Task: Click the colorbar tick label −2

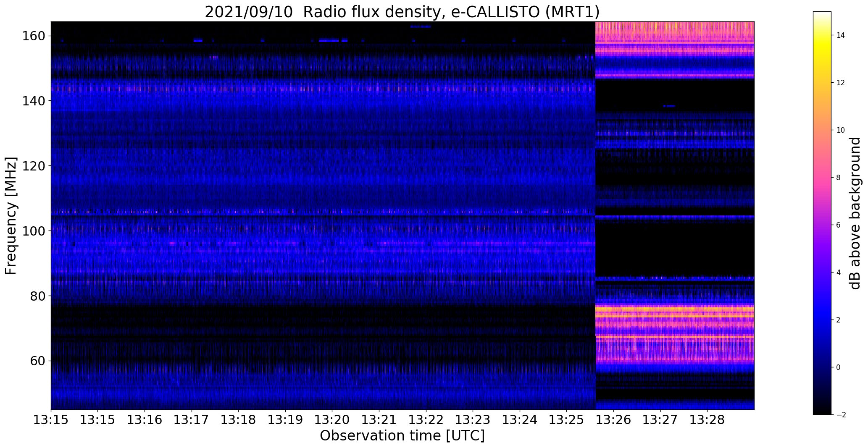Action: [x=841, y=415]
